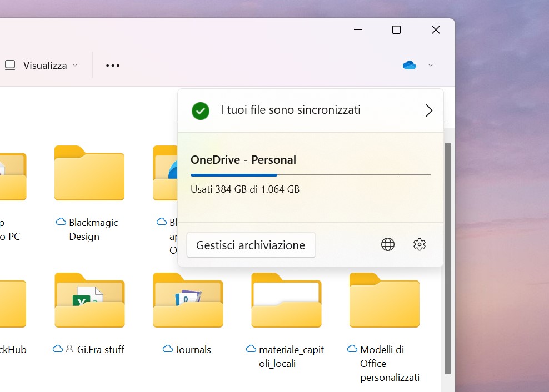549x392 pixels.
Task: Open OneDrive settings gear icon
Action: coord(420,244)
